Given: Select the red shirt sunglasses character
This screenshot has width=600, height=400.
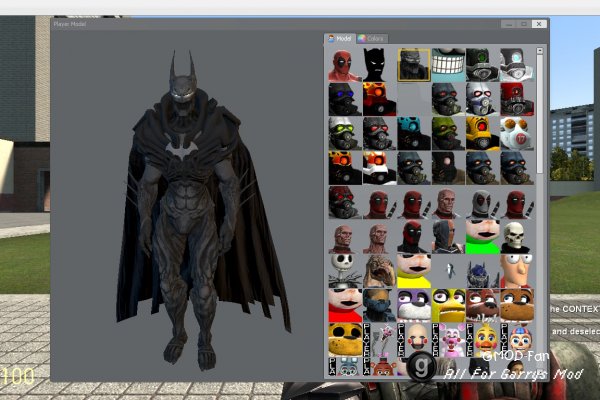Looking at the screenshot, I should 345,305.
